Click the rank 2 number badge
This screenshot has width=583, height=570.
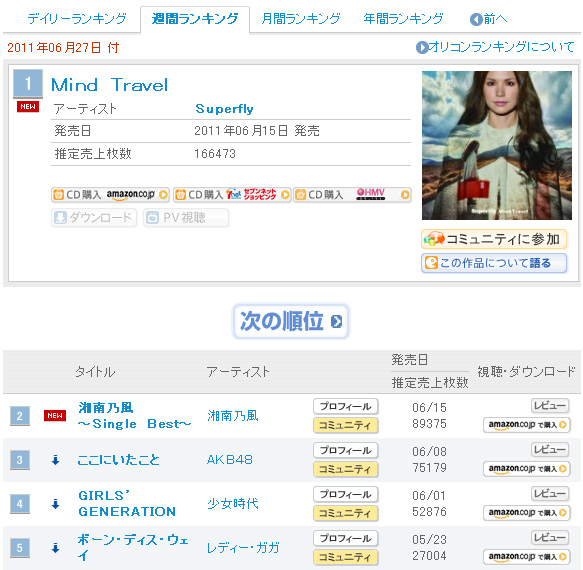[x=20, y=416]
